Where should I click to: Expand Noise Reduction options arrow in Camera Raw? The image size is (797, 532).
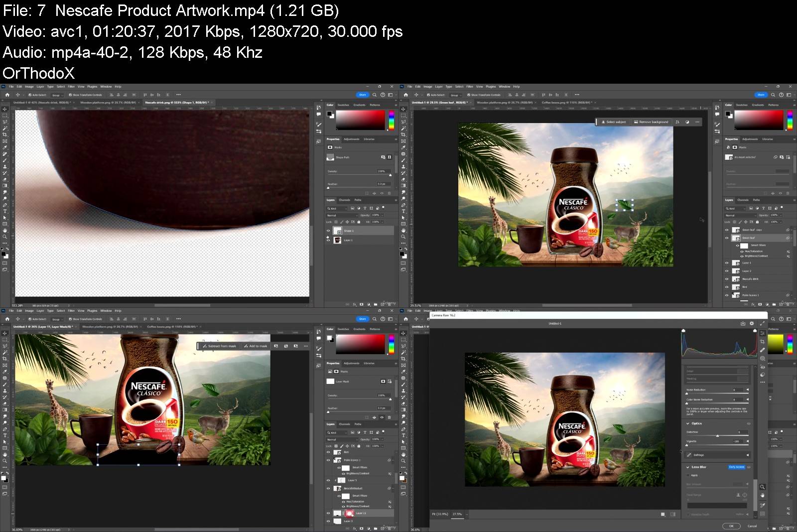tap(747, 390)
